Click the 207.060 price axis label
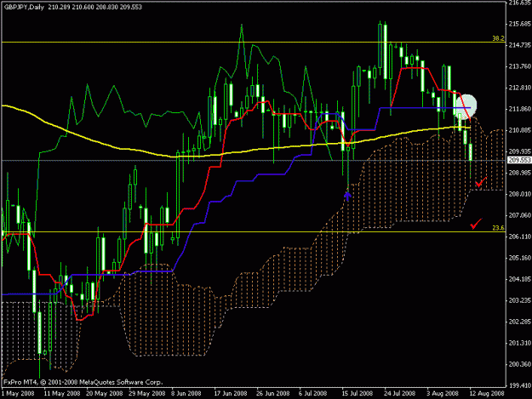Screen dimensions: 532x399 (x=520, y=215)
